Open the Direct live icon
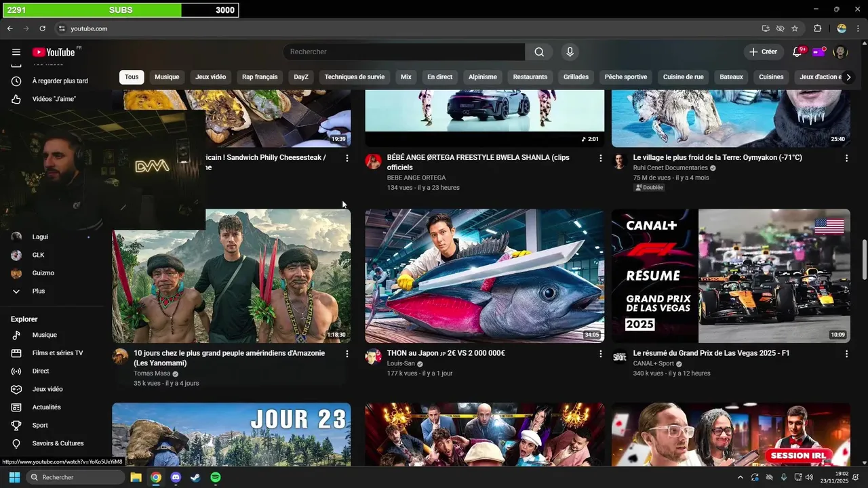This screenshot has width=868, height=488. coord(16,371)
